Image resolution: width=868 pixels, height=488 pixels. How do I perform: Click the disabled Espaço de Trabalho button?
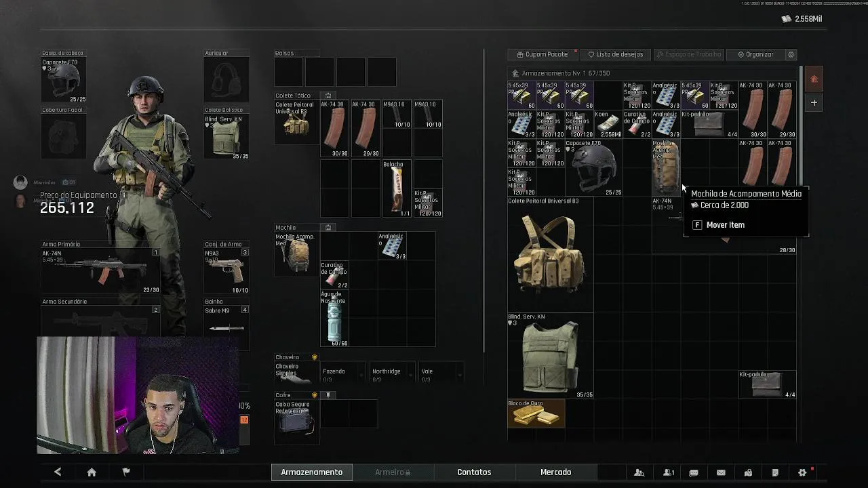[x=688, y=54]
